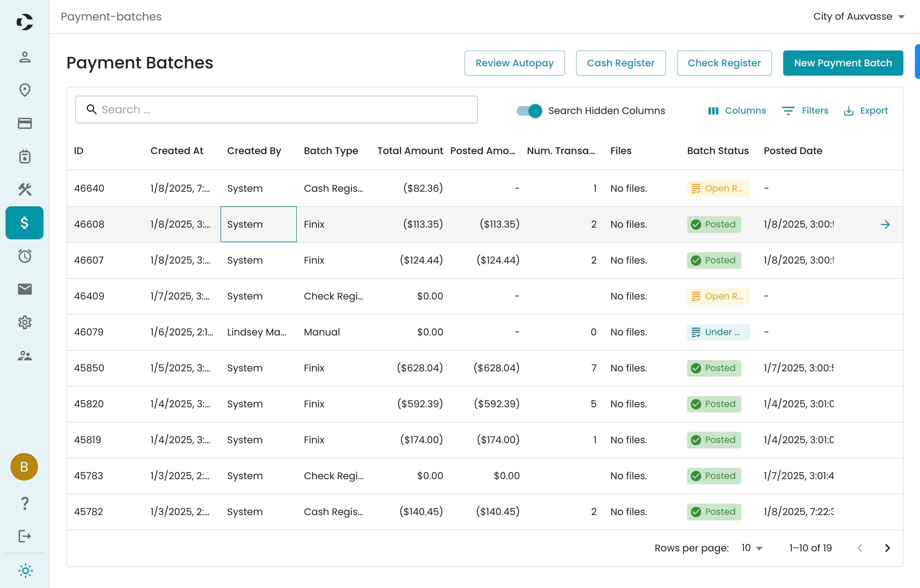This screenshot has width=920, height=588.
Task: Open the settings gear sidebar icon
Action: click(x=25, y=322)
